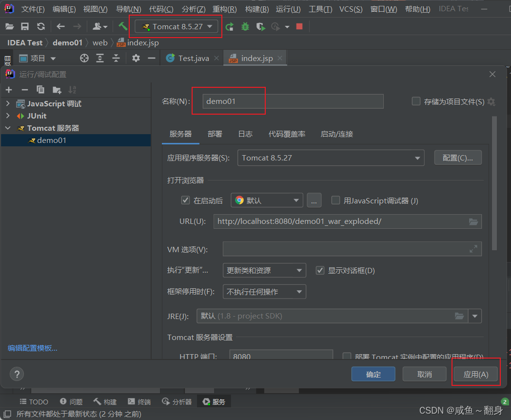This screenshot has height=420, width=511.
Task: Click the sort configurations alphabetically icon
Action: tap(72, 90)
